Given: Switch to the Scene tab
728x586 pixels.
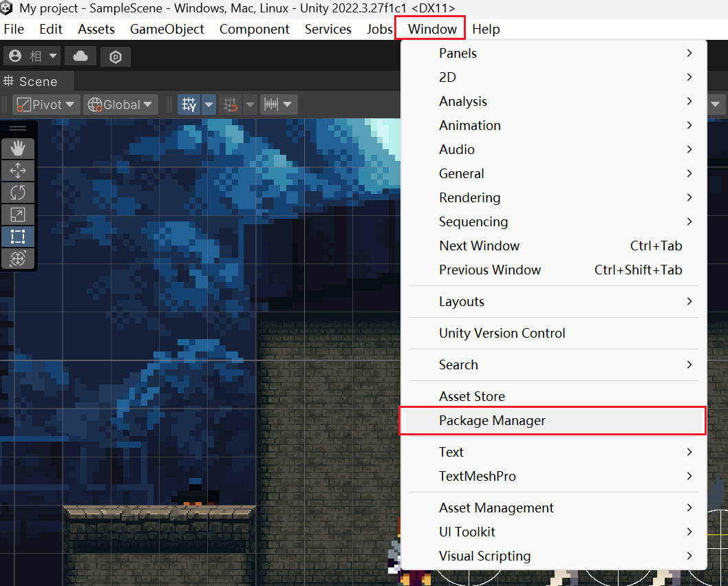Looking at the screenshot, I should (36, 81).
